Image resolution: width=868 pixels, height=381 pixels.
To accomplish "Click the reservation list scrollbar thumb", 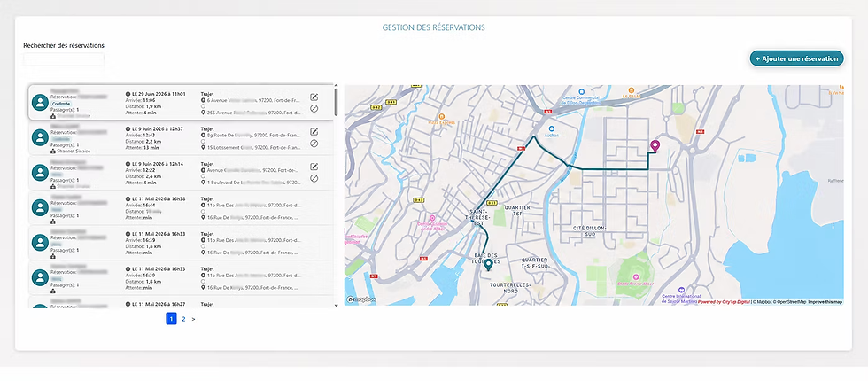I will [336, 103].
